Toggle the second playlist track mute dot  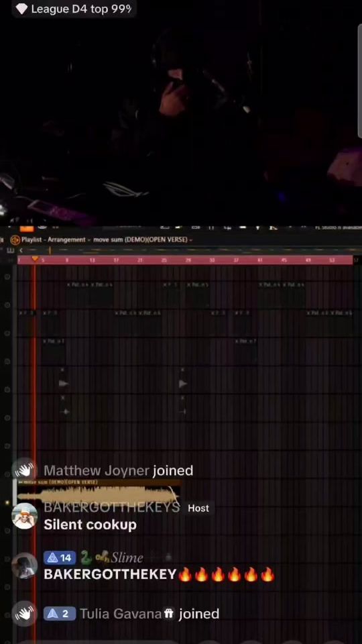point(7,305)
